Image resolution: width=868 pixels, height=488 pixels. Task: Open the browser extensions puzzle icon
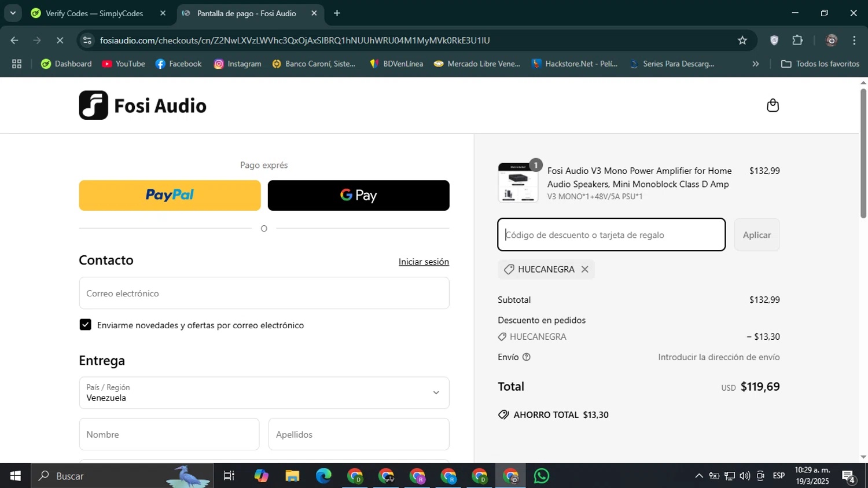tap(797, 41)
